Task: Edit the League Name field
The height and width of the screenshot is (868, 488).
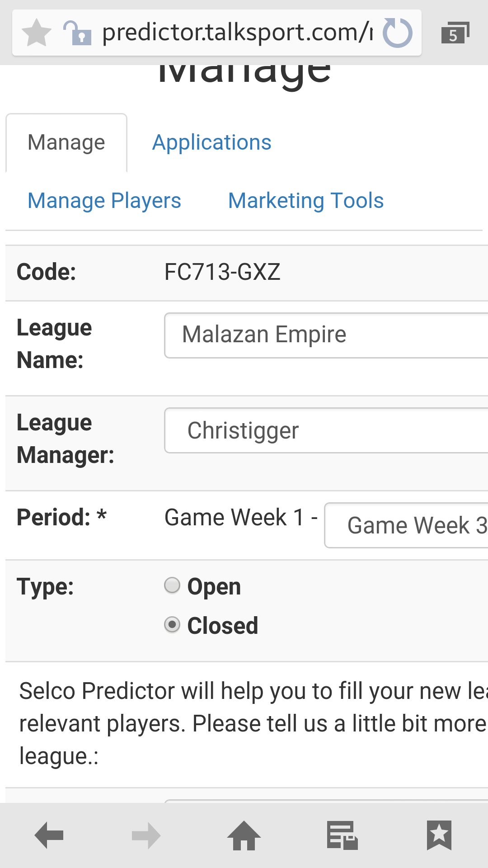Action: click(x=326, y=335)
